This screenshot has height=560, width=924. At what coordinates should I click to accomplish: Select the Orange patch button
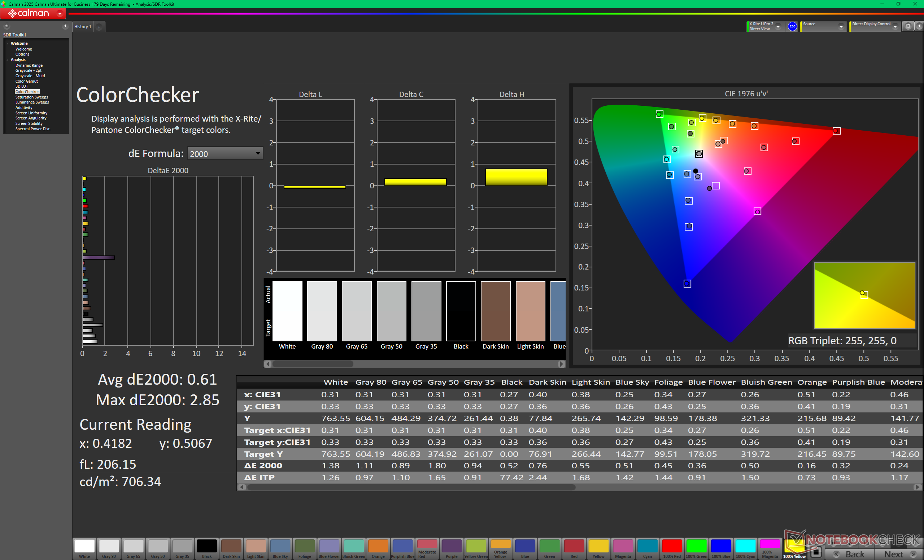(x=378, y=548)
